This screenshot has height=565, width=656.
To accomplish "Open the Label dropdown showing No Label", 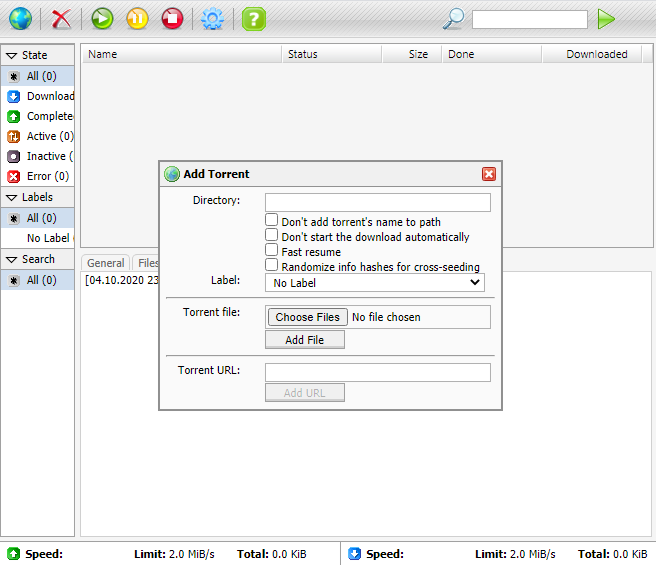I will point(375,283).
